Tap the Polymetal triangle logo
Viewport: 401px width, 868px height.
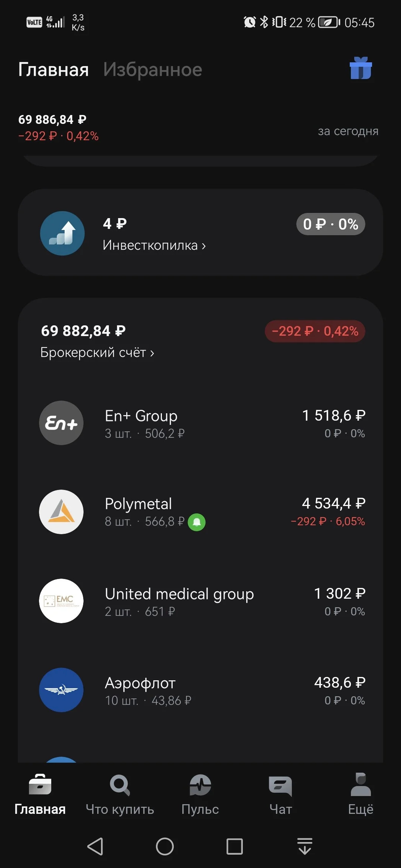[61, 512]
